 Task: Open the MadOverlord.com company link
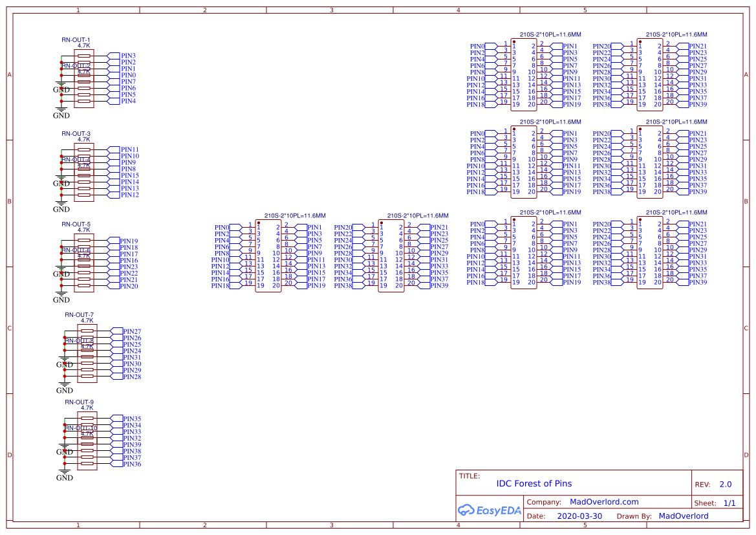(x=604, y=502)
